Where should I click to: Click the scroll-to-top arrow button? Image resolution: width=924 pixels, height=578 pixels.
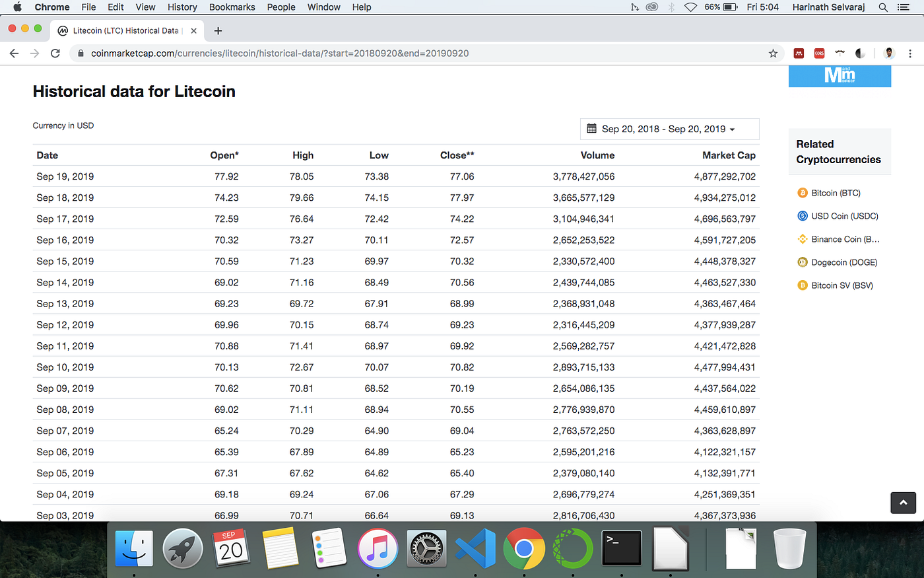coord(903,503)
